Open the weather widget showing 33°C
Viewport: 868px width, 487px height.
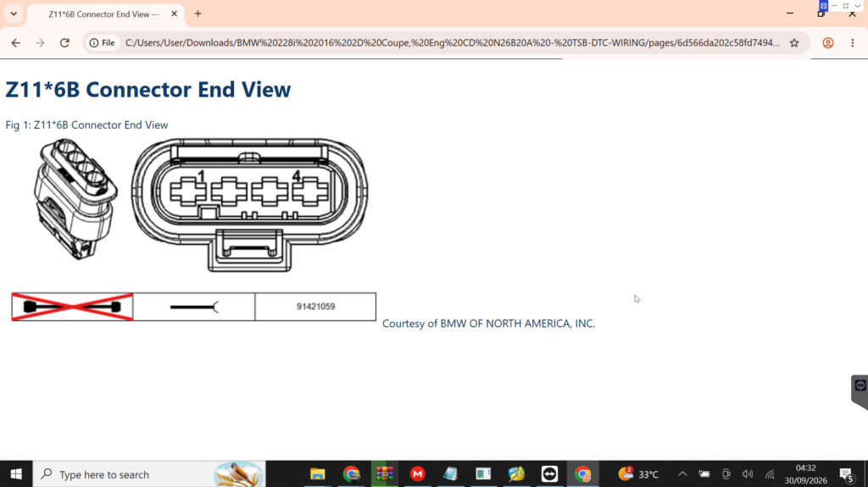(x=638, y=474)
